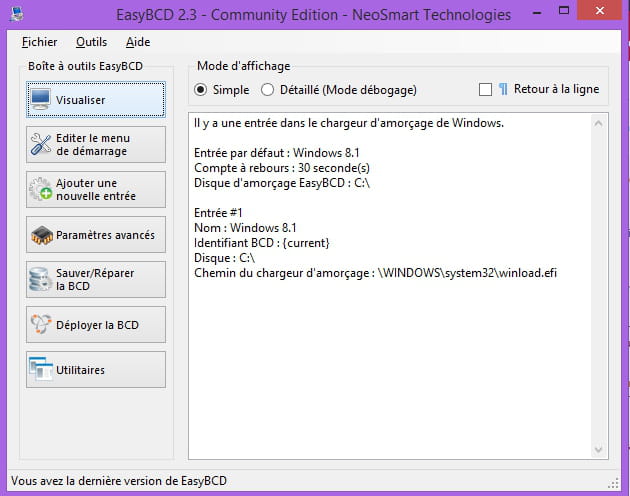Open the Aide menu
This screenshot has width=630, height=496.
coord(138,42)
